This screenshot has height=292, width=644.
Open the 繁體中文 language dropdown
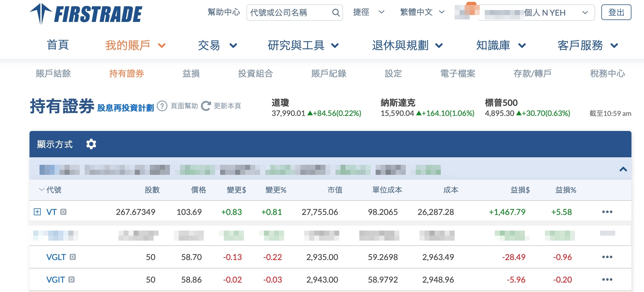[423, 12]
